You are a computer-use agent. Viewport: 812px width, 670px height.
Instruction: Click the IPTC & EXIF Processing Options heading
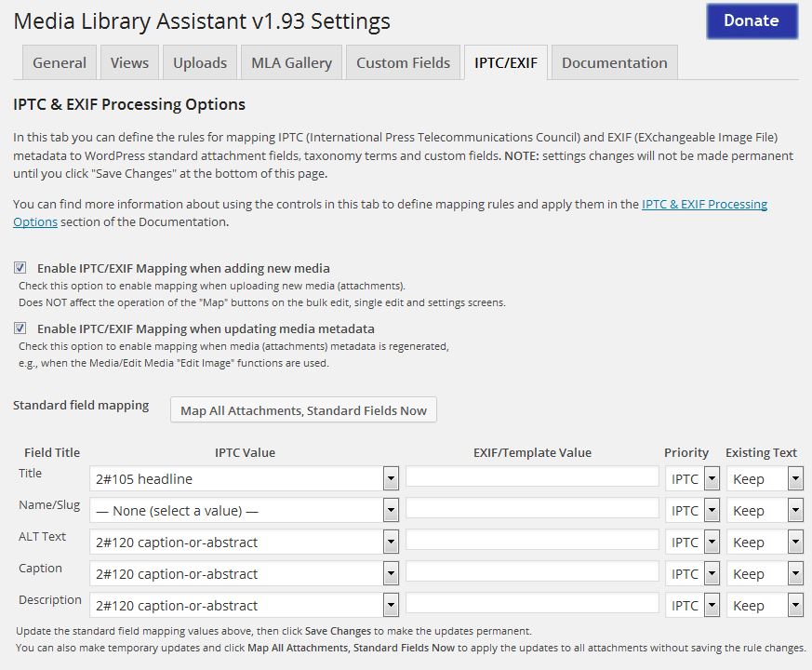point(129,104)
